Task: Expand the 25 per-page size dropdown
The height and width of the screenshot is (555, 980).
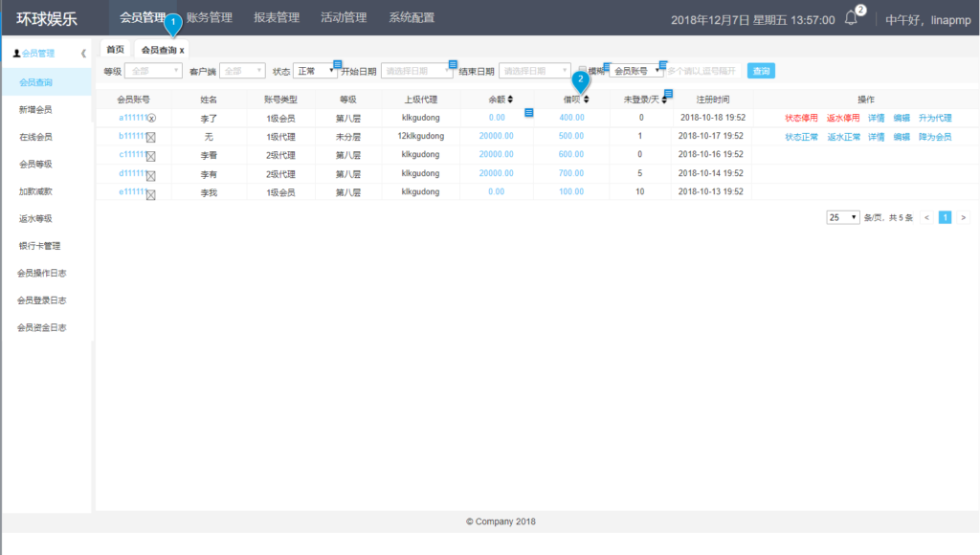Action: (x=842, y=217)
